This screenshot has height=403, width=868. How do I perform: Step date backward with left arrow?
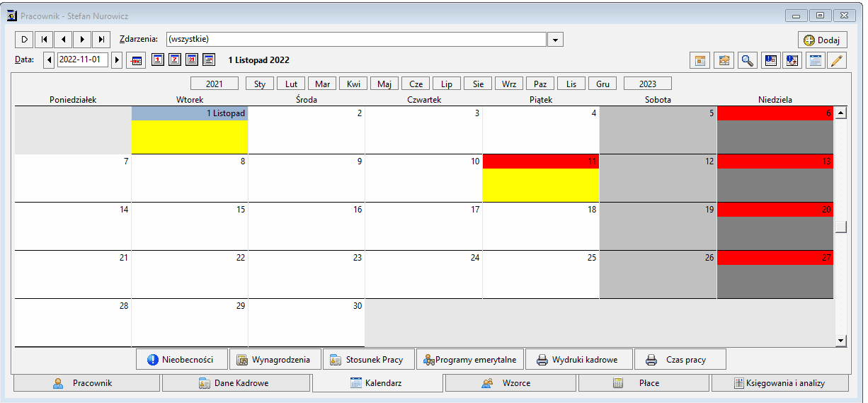coord(49,60)
